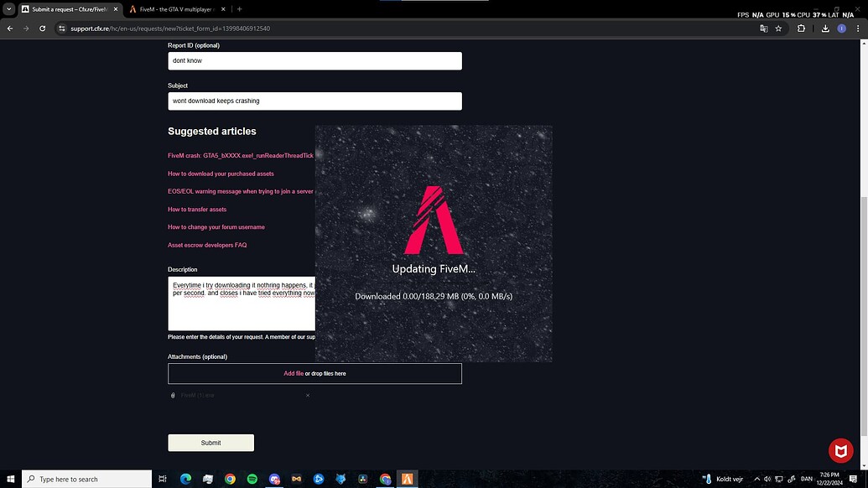This screenshot has width=868, height=488.
Task: Open the notification center icon
Action: [x=854, y=479]
